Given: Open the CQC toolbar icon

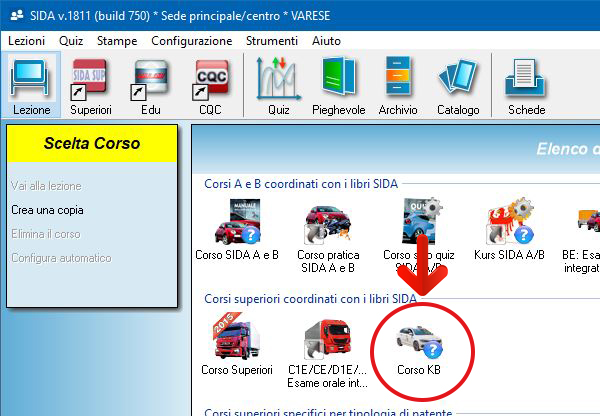Looking at the screenshot, I should (x=210, y=85).
